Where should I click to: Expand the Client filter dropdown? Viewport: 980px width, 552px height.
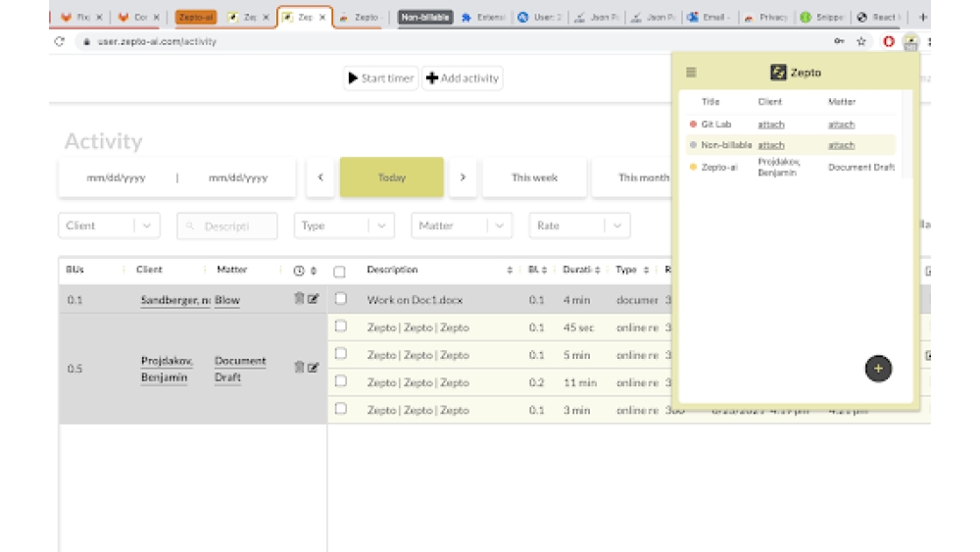pos(147,226)
